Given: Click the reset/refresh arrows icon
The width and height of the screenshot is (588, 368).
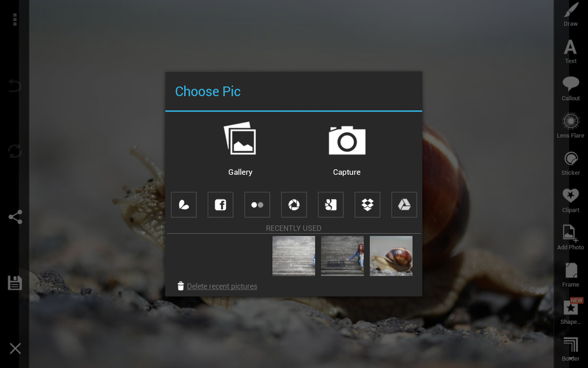Looking at the screenshot, I should pos(15,151).
